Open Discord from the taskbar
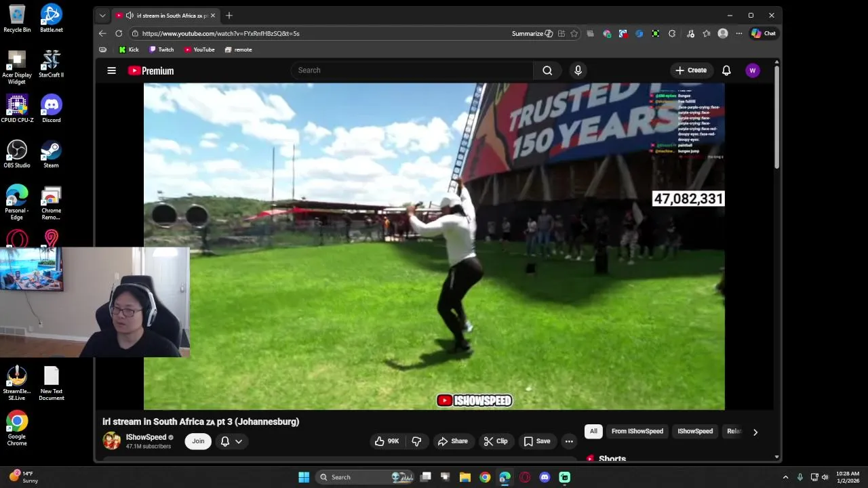Screen dimensions: 868x488 pyautogui.click(x=545, y=477)
